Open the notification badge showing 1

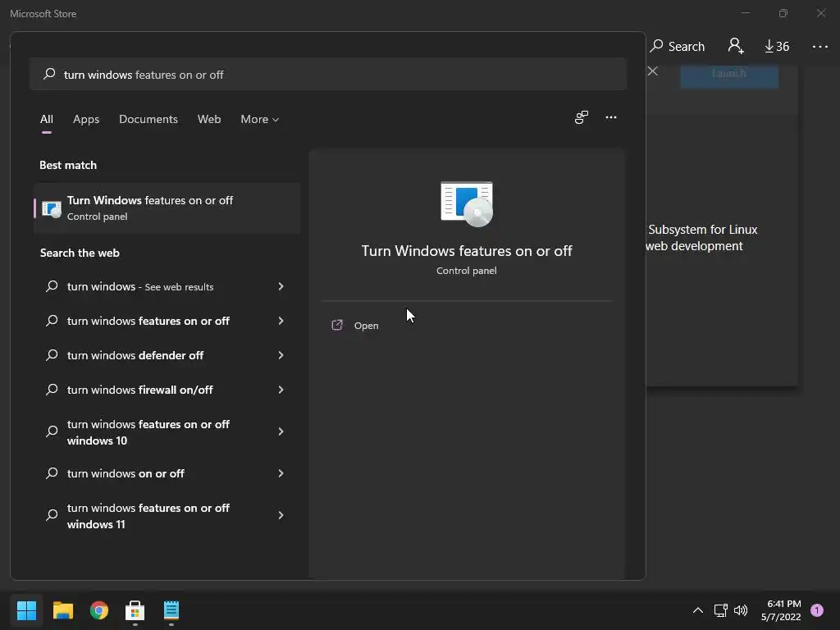coord(817,610)
